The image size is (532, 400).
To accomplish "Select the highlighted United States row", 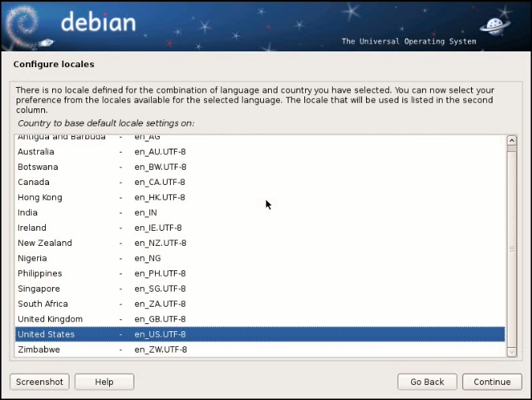I will pyautogui.click(x=260, y=334).
